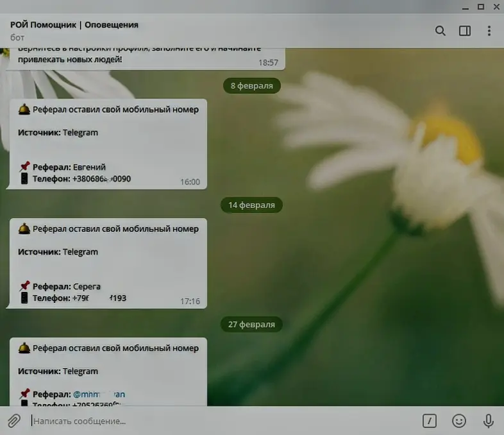Click the phone icon beside Евгений's Телефон
Screen dimensions: 504x435
pos(24,178)
